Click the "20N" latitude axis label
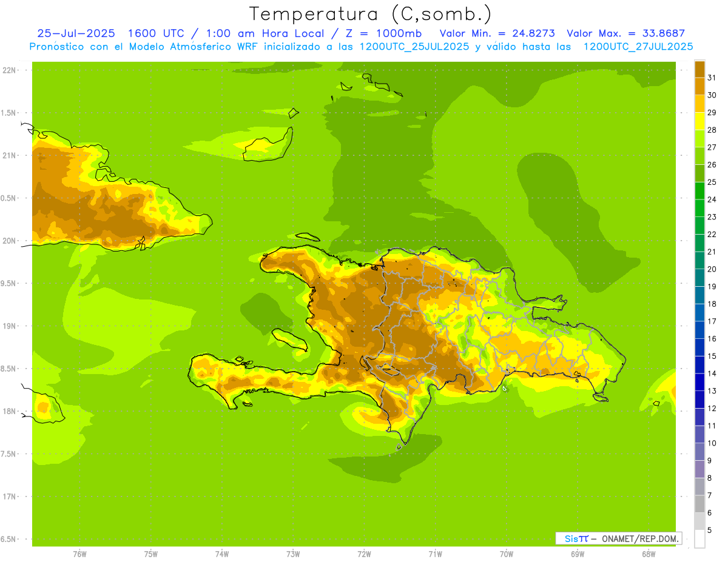The width and height of the screenshot is (728, 562). click(9, 241)
